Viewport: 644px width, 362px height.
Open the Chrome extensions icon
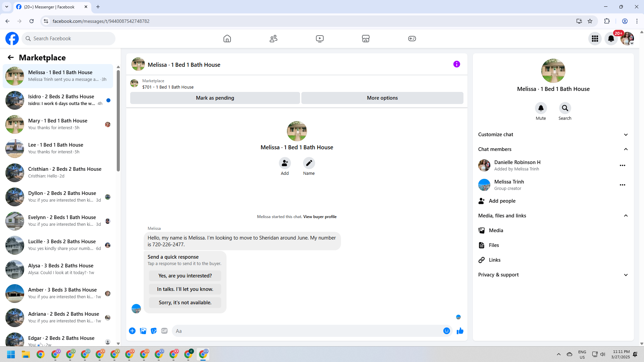607,21
